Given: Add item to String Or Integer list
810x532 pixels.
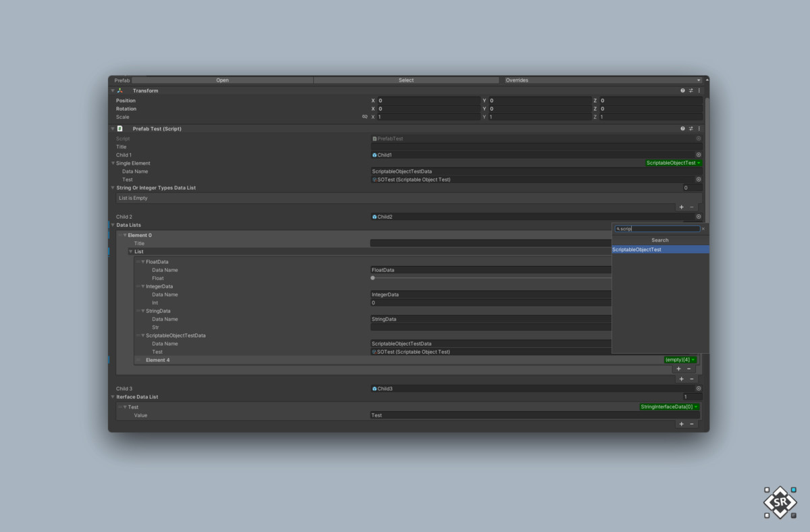Looking at the screenshot, I should (x=681, y=207).
